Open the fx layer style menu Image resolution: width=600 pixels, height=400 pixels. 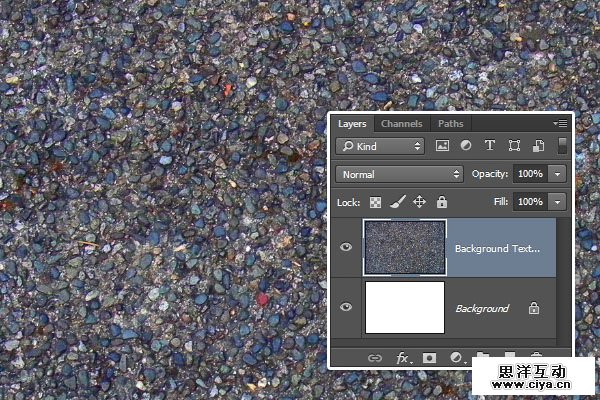click(403, 357)
